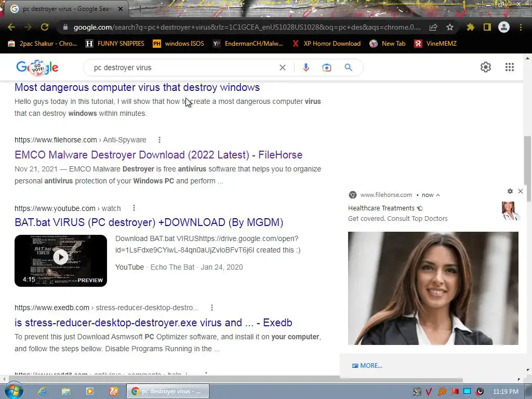
Task: Click the orange magnifier tray icon
Action: pos(442,392)
